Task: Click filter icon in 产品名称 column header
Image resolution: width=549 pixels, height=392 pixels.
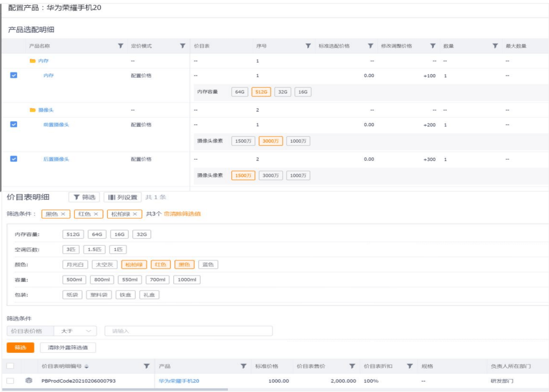Action: coord(121,46)
